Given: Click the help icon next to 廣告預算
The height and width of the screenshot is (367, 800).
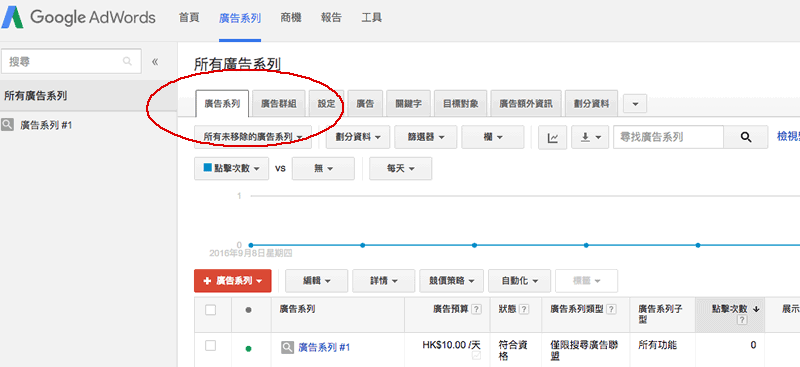Looking at the screenshot, I should tap(476, 309).
